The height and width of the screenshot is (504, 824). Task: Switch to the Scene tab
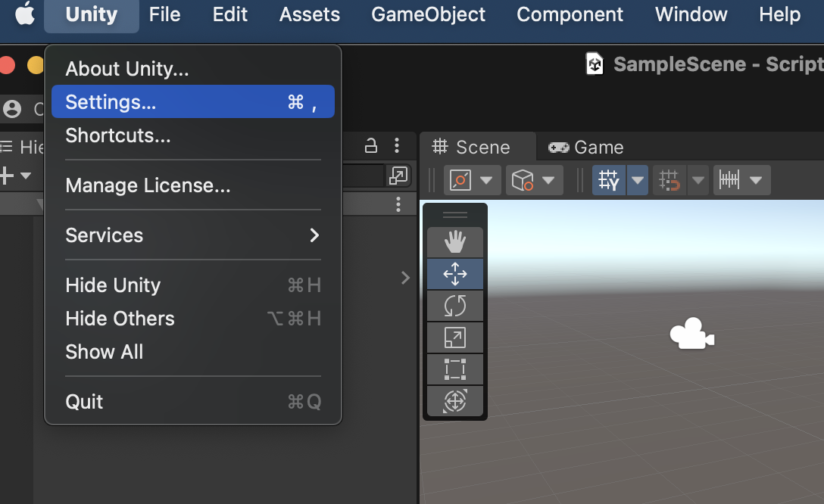478,147
